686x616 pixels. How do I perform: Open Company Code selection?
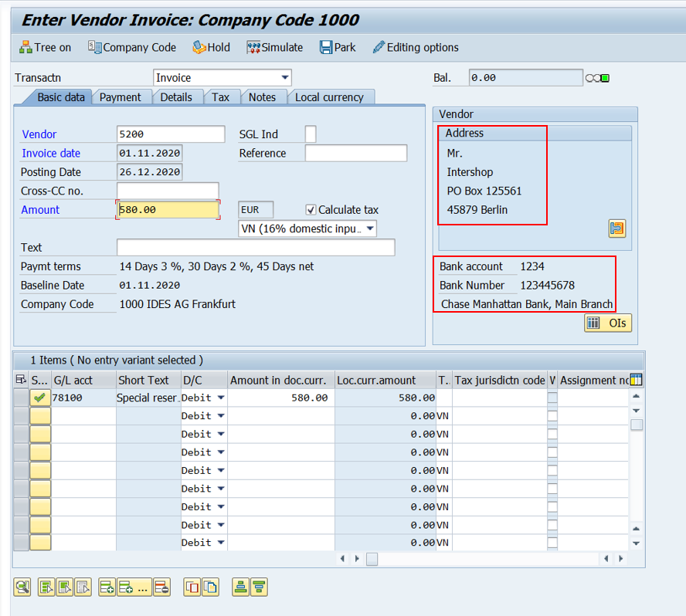(131, 47)
